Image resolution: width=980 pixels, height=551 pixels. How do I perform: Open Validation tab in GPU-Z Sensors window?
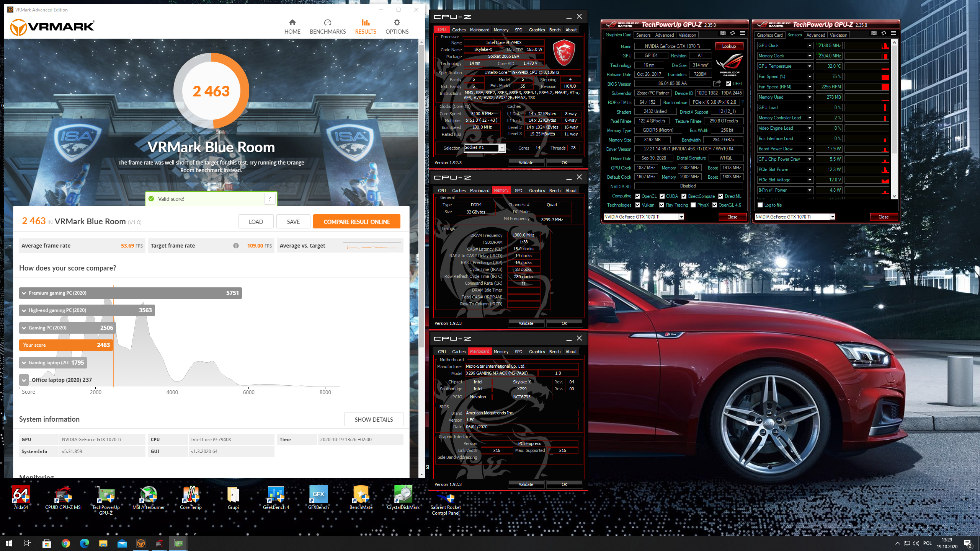[838, 35]
